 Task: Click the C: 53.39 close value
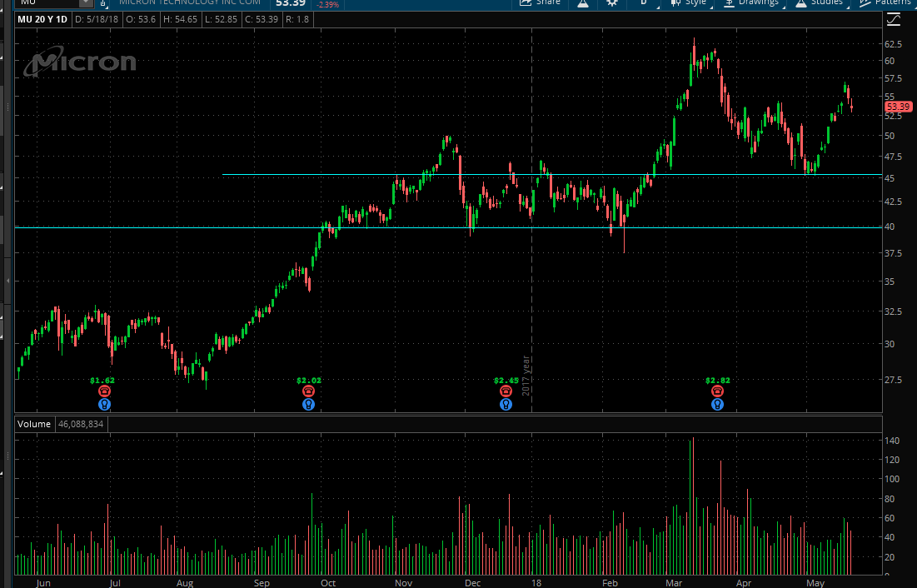point(262,19)
